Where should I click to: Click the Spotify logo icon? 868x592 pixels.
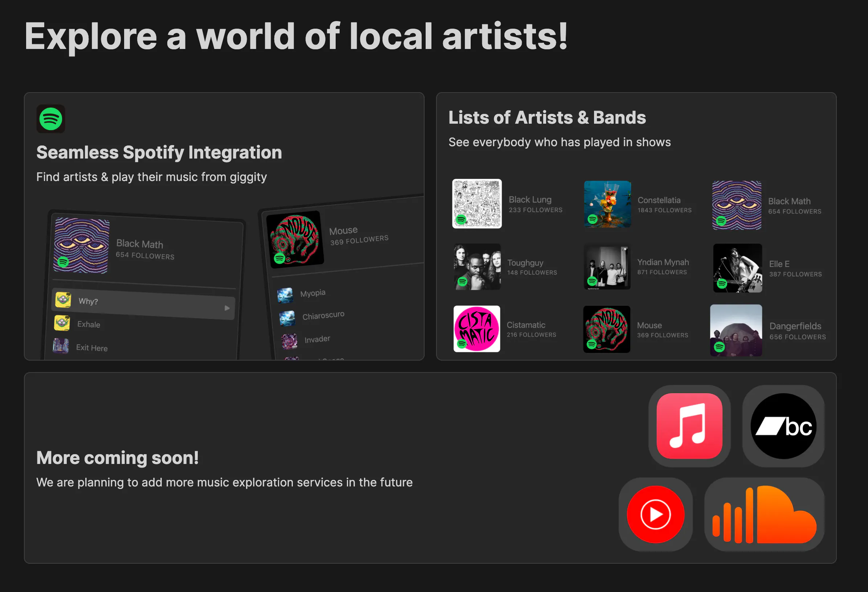click(x=51, y=119)
